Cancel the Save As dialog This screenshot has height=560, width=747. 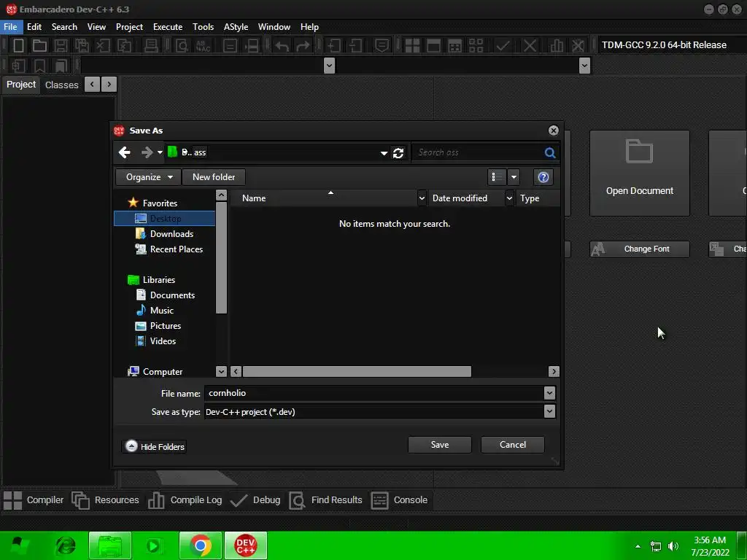tap(513, 445)
